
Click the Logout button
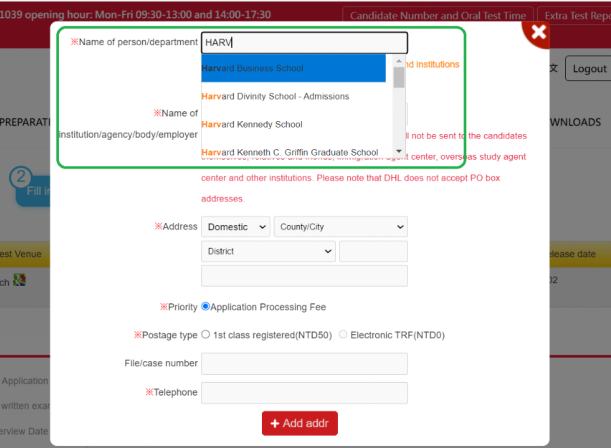[586, 68]
